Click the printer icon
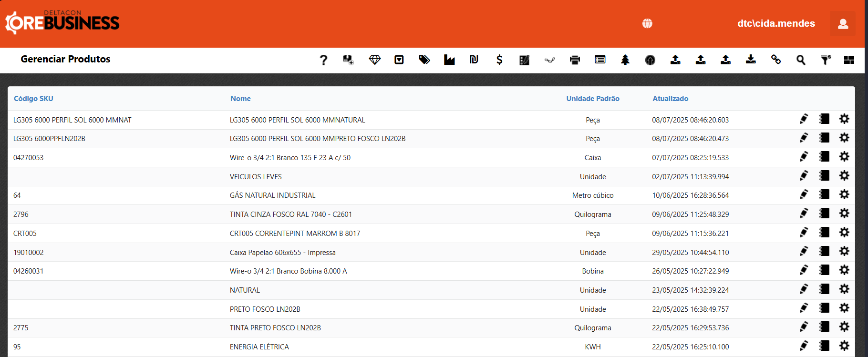Screen dimensions: 868x357 click(575, 60)
